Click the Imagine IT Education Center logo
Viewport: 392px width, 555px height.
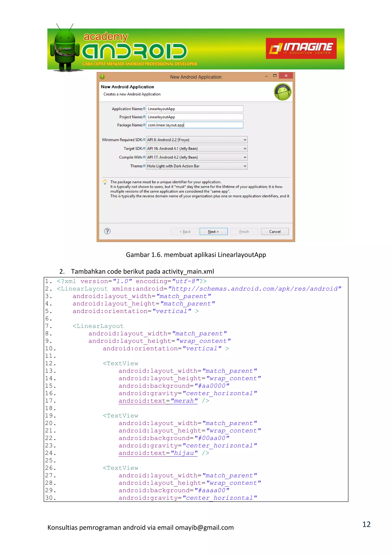click(x=301, y=48)
